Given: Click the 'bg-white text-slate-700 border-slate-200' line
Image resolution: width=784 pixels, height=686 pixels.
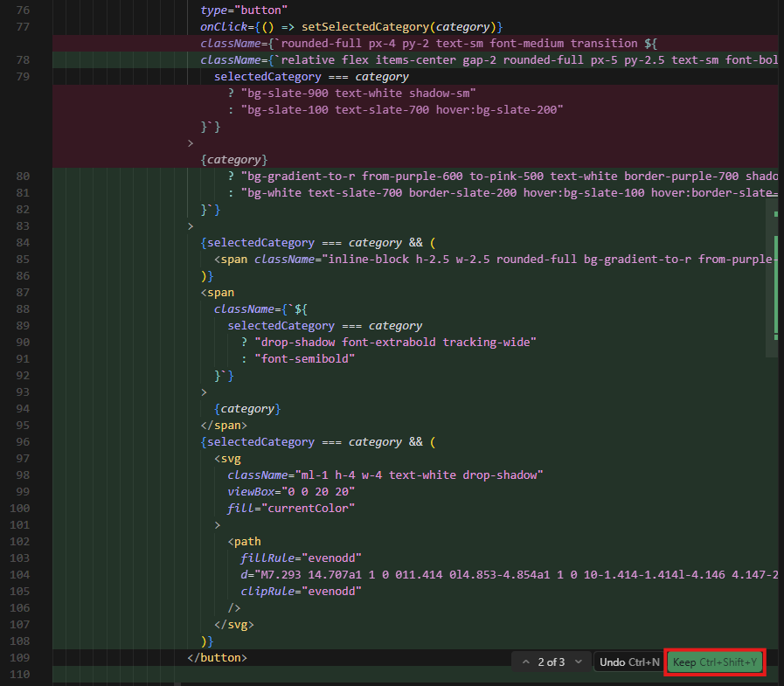Looking at the screenshot, I should [x=502, y=192].
